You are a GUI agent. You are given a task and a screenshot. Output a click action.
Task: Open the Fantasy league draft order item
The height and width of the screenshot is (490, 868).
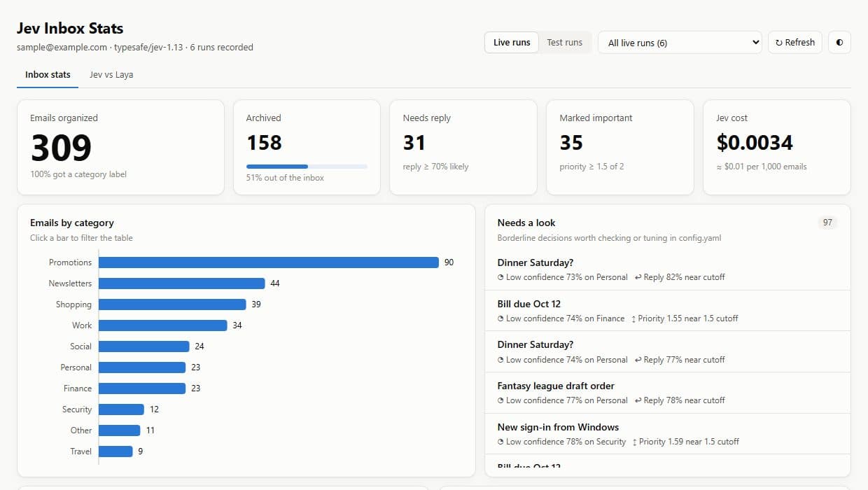(668, 393)
